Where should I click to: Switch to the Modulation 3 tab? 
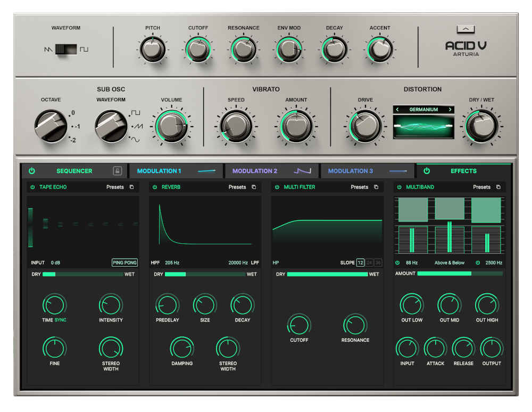pos(351,171)
